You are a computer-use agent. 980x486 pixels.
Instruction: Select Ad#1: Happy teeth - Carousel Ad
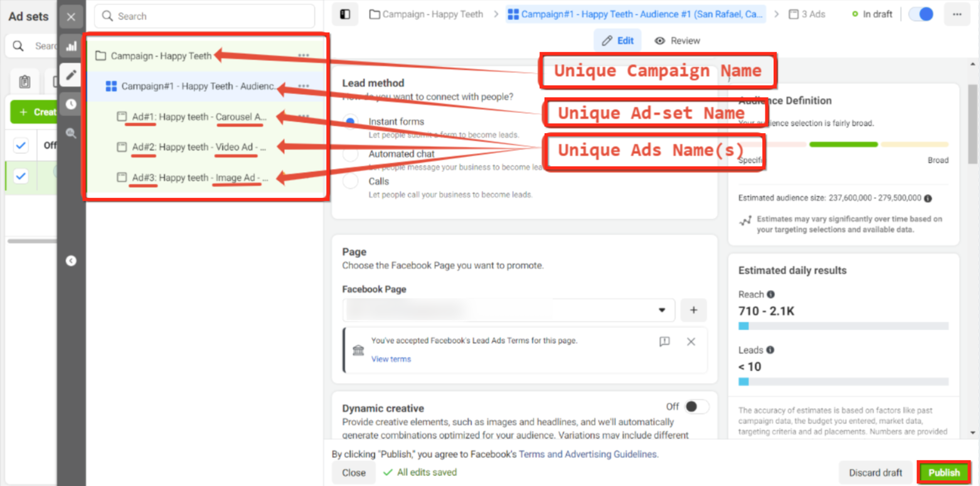[200, 117]
